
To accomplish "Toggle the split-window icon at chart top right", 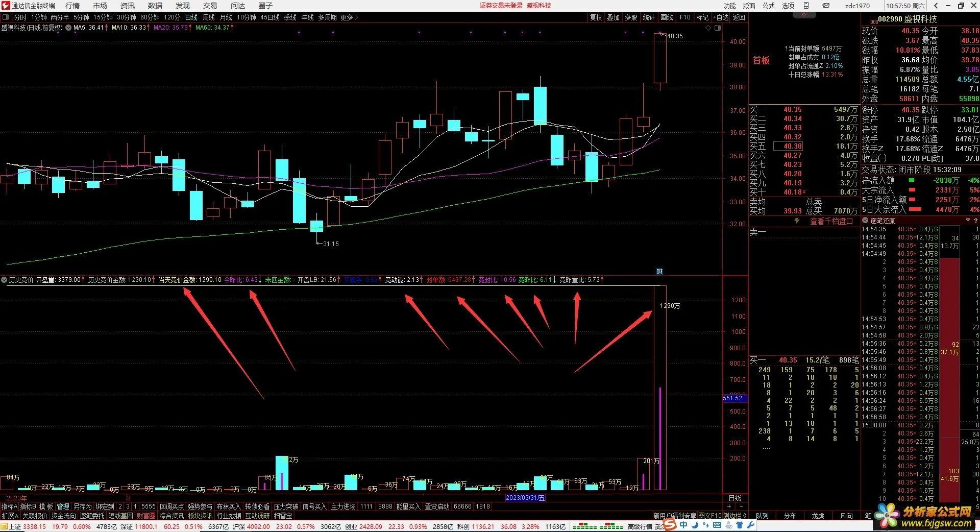I will coord(718,28).
